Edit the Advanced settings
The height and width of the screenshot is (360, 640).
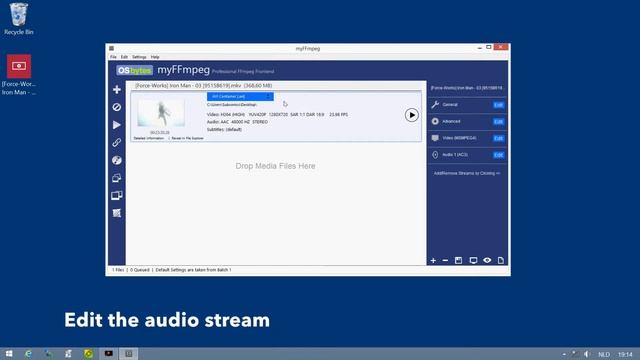coord(498,122)
